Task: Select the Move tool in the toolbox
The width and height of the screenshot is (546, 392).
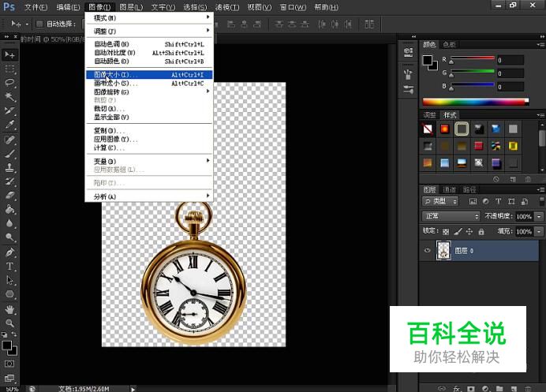Action: click(9, 54)
